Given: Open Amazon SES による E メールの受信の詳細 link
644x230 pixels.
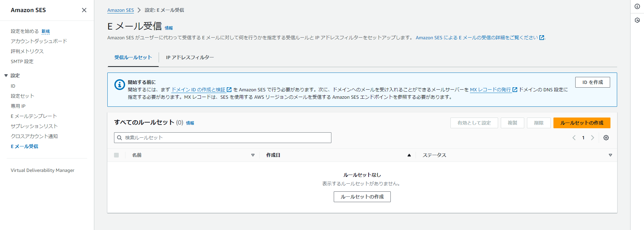Looking at the screenshot, I should (480, 38).
